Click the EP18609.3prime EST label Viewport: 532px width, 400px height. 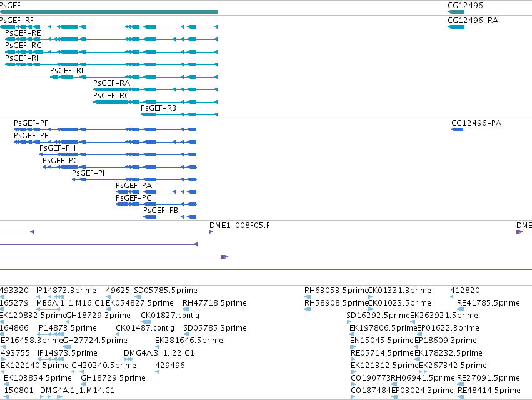tap(446, 341)
